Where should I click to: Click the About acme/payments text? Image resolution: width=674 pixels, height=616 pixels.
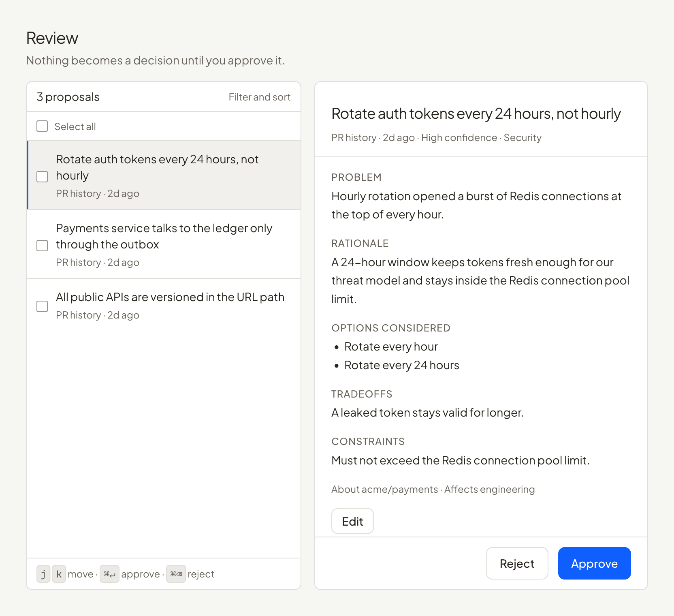[x=384, y=489]
